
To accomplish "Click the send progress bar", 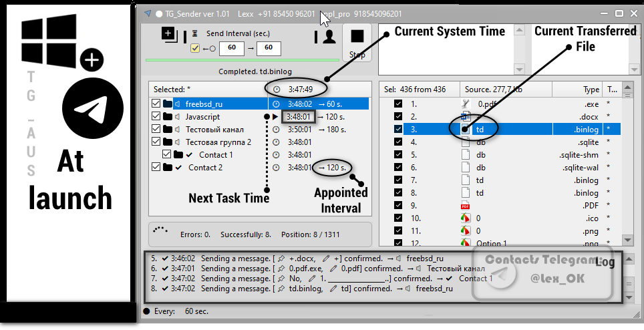I will [x=243, y=60].
